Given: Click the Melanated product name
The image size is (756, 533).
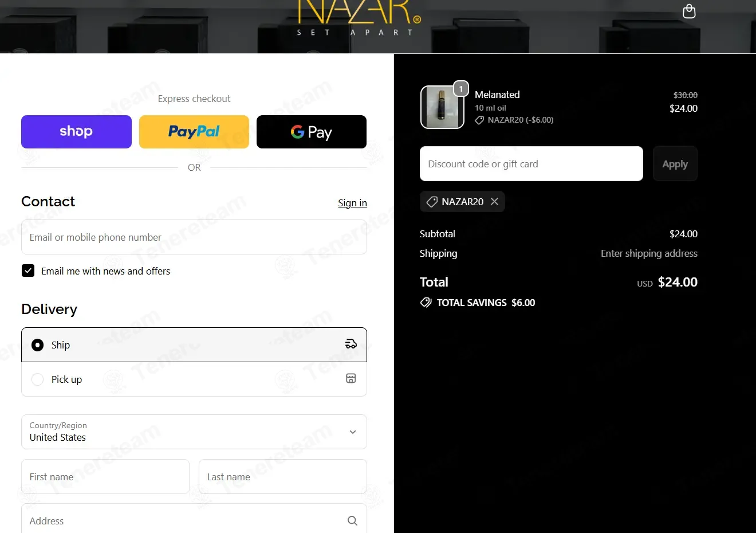Looking at the screenshot, I should 497,95.
